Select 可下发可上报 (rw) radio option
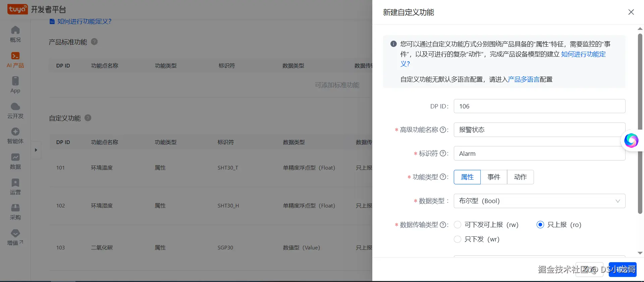This screenshot has width=644, height=282. pos(458,225)
